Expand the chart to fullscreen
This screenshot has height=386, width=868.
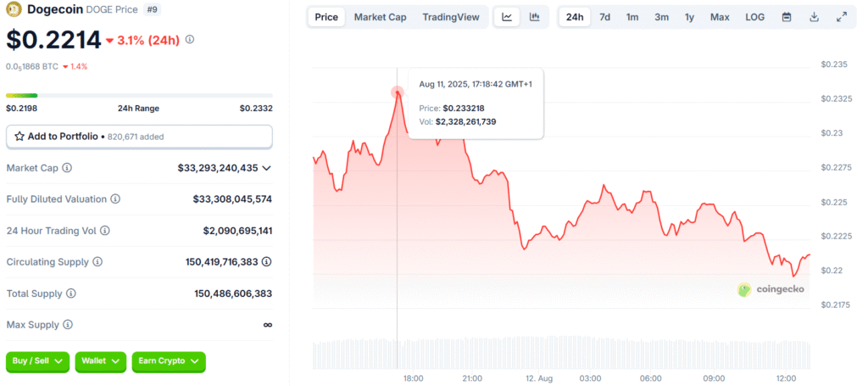(x=841, y=17)
